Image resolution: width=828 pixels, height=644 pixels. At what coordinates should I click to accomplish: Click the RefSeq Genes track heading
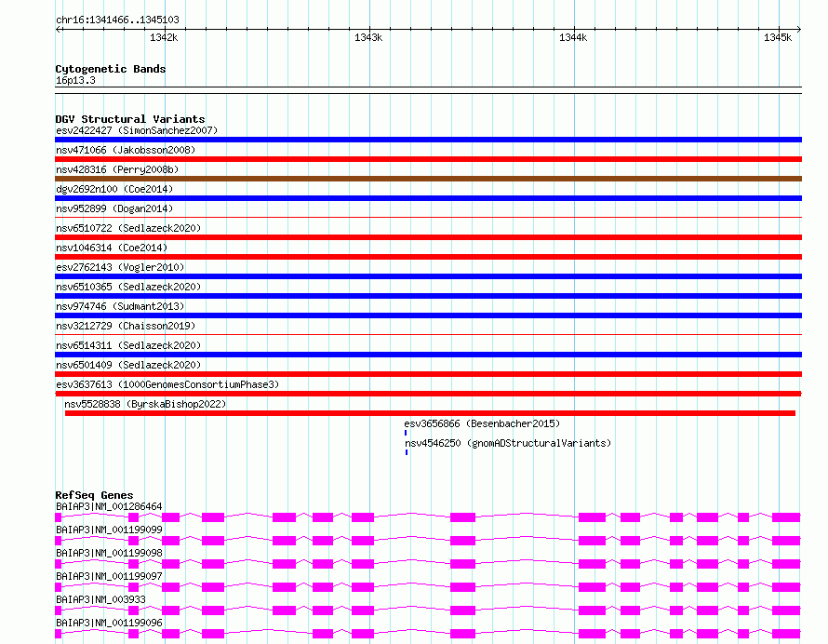click(x=94, y=495)
